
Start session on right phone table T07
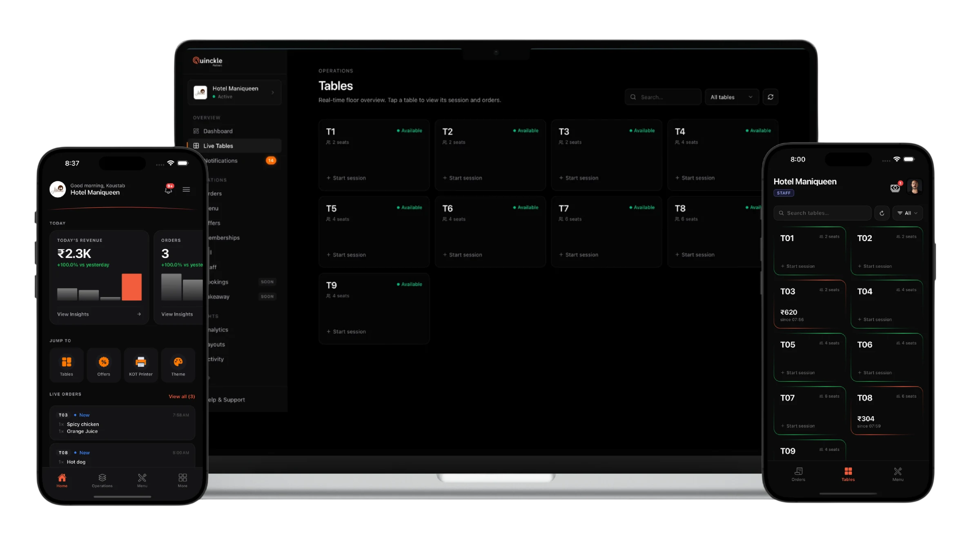pyautogui.click(x=797, y=426)
